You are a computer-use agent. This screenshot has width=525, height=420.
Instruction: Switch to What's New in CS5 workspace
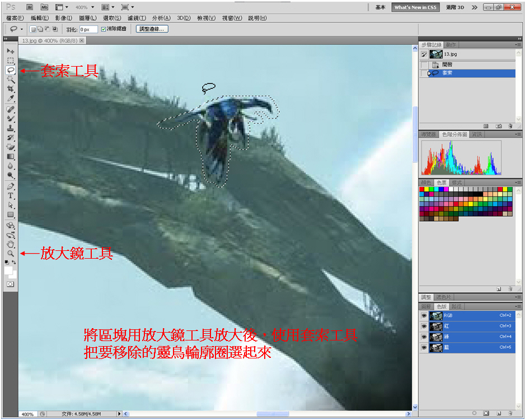click(415, 7)
